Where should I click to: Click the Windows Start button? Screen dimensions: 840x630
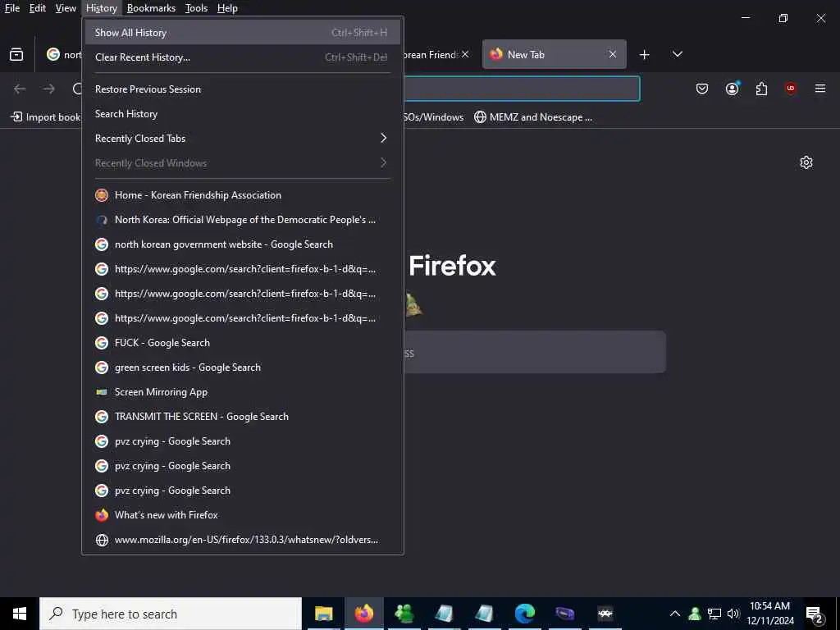coord(20,614)
